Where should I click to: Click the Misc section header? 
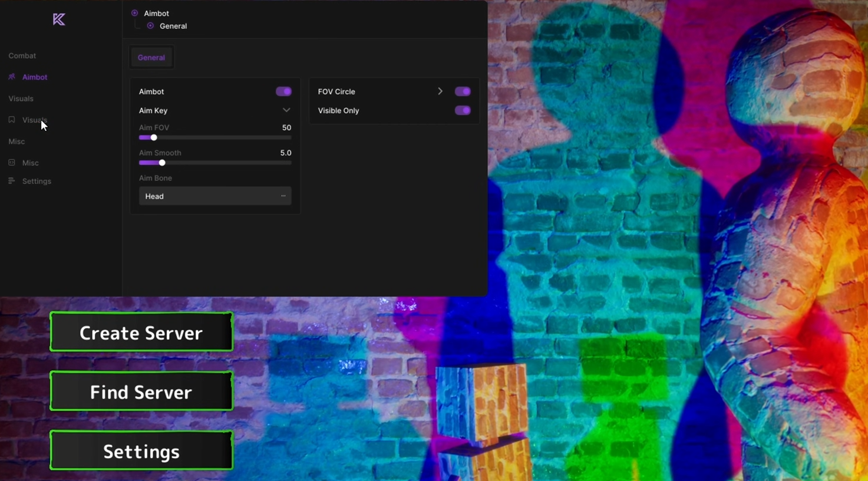click(16, 142)
